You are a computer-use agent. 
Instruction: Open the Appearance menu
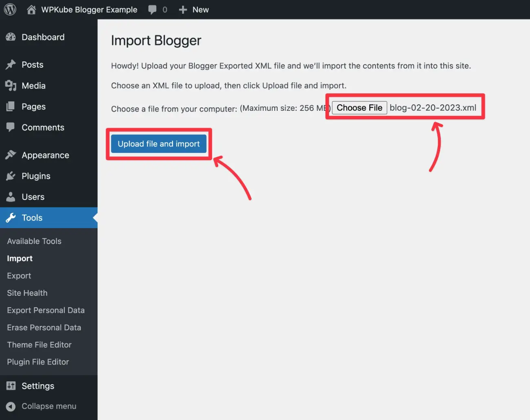(45, 155)
